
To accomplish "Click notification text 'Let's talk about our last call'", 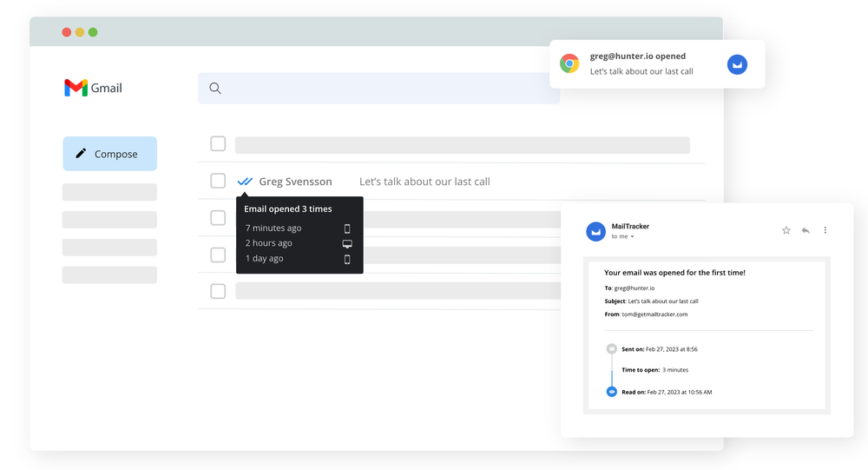I will [x=641, y=71].
